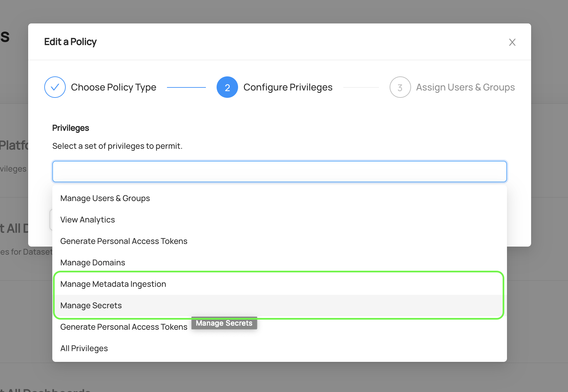Viewport: 568px width, 392px height.
Task: Click the Privileges section heading
Action: pyautogui.click(x=70, y=128)
